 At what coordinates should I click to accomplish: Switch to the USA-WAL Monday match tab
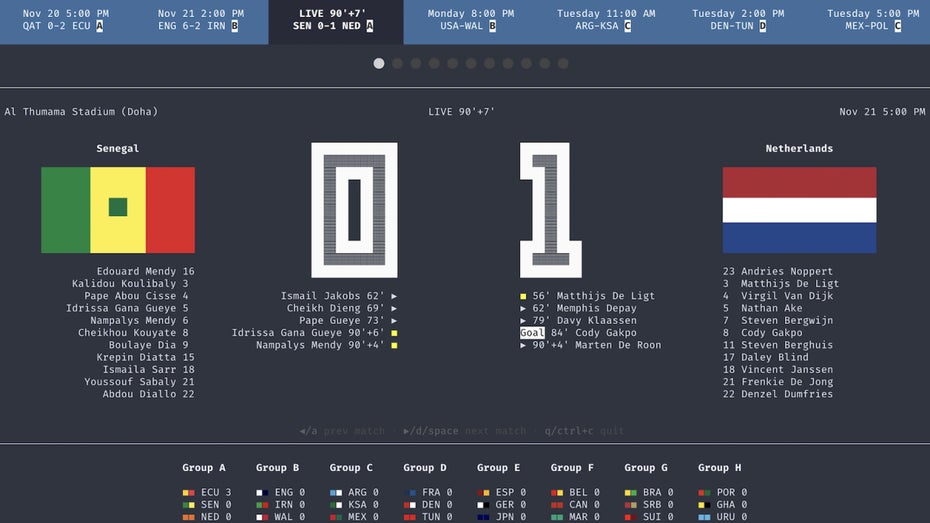(470, 21)
